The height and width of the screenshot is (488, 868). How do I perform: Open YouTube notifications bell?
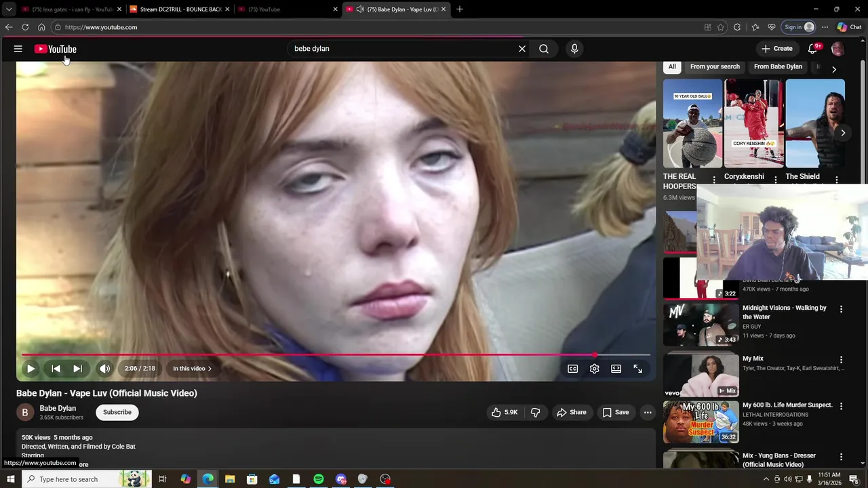[814, 49]
